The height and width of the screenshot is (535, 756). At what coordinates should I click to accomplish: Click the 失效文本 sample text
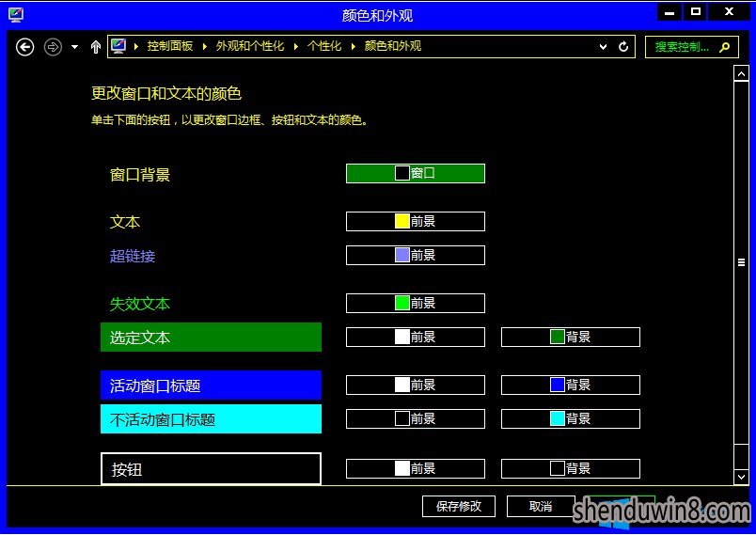coord(140,304)
